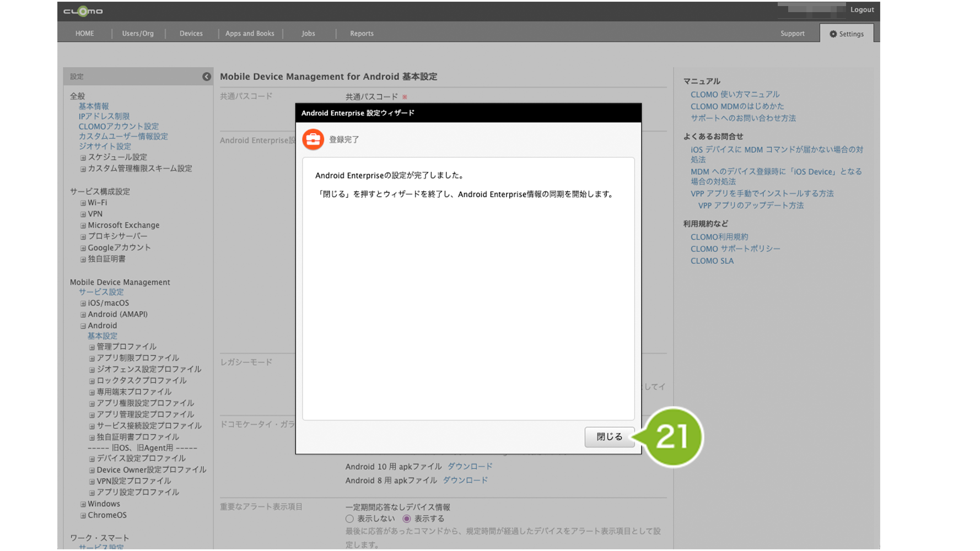Open Settings via the gear tab
Viewport: 980px width, 551px height.
click(847, 34)
